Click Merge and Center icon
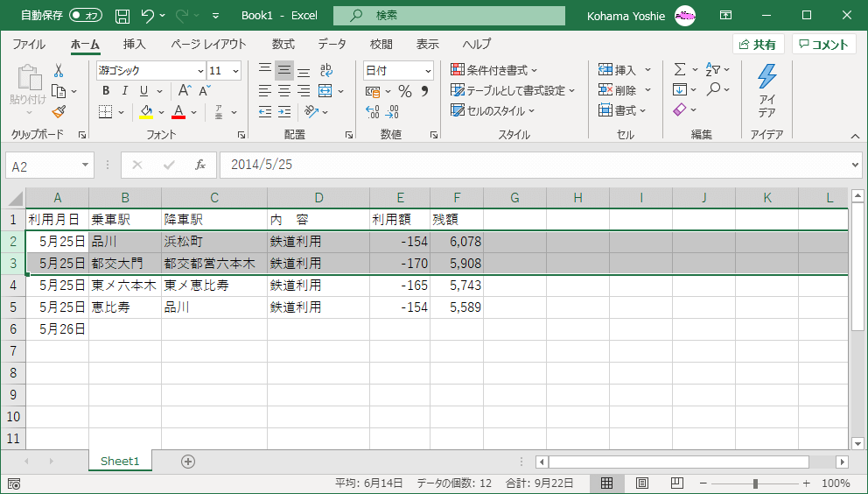Viewport: 868px width, 494px height. [325, 91]
